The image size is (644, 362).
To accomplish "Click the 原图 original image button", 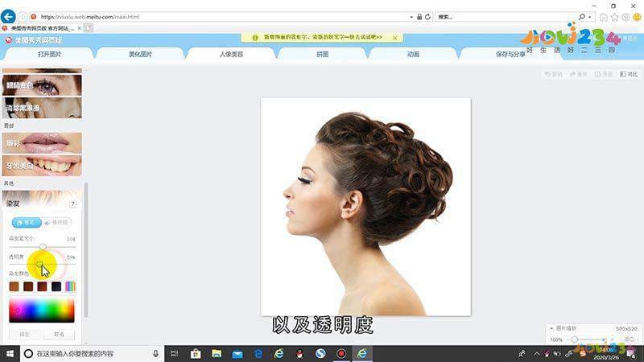I will pyautogui.click(x=604, y=74).
